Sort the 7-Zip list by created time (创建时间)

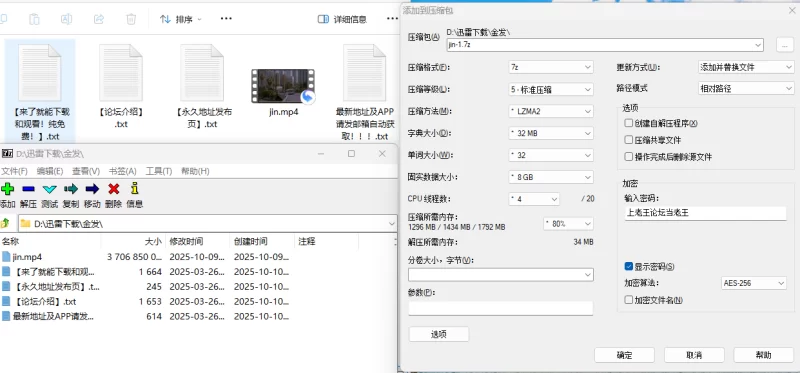pyautogui.click(x=262, y=241)
